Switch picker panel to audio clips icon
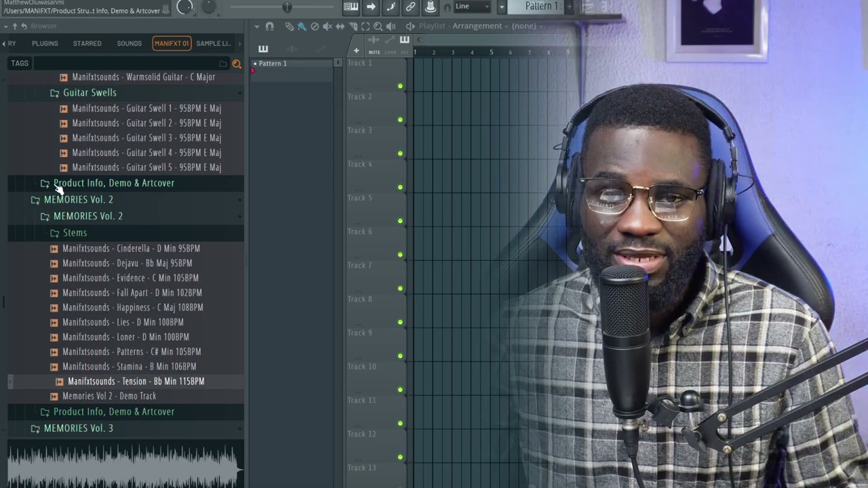The image size is (868, 488). point(292,49)
